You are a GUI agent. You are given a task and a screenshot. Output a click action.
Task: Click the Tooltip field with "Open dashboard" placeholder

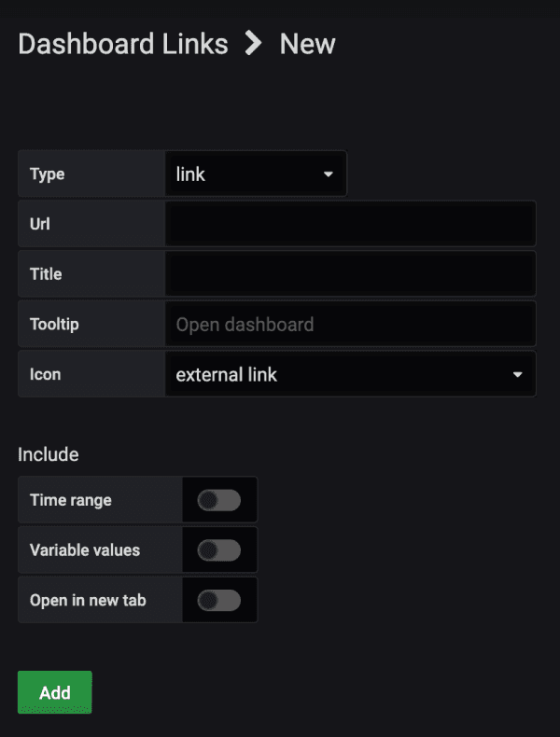350,325
